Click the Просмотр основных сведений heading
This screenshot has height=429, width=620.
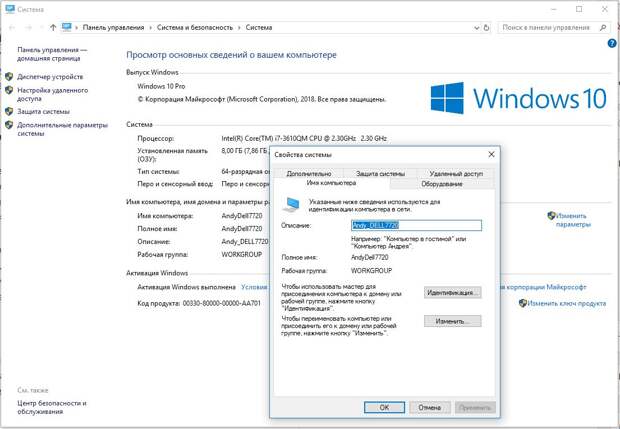(231, 55)
